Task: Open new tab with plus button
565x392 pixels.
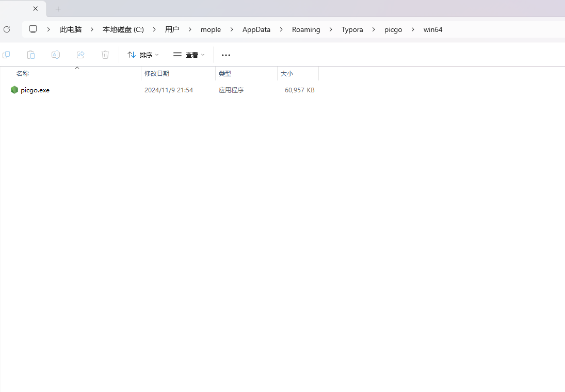Action: point(58,9)
